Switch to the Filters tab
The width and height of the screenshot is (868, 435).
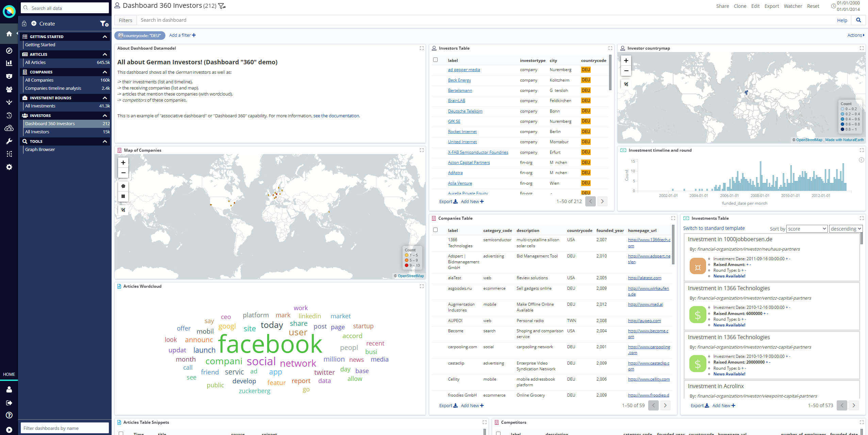point(125,20)
